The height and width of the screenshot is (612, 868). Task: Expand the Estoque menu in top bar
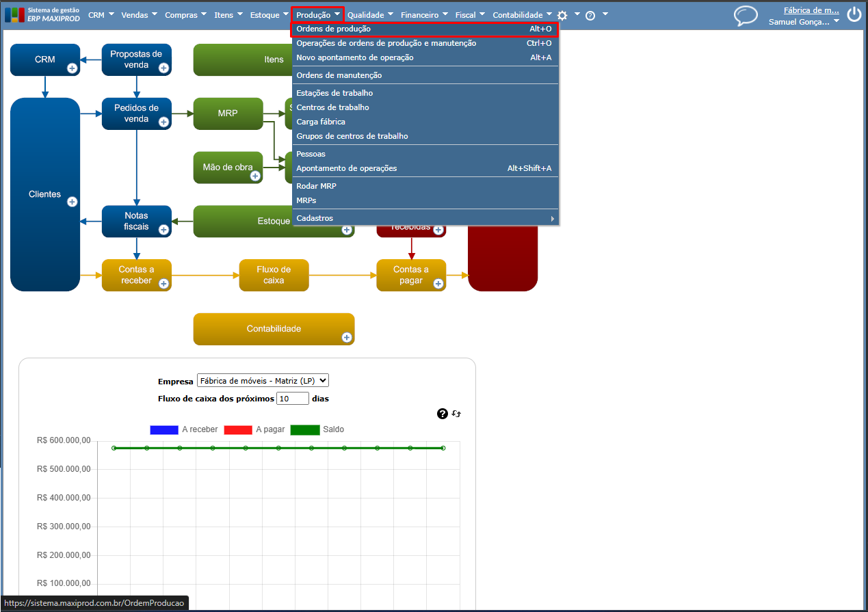point(269,14)
